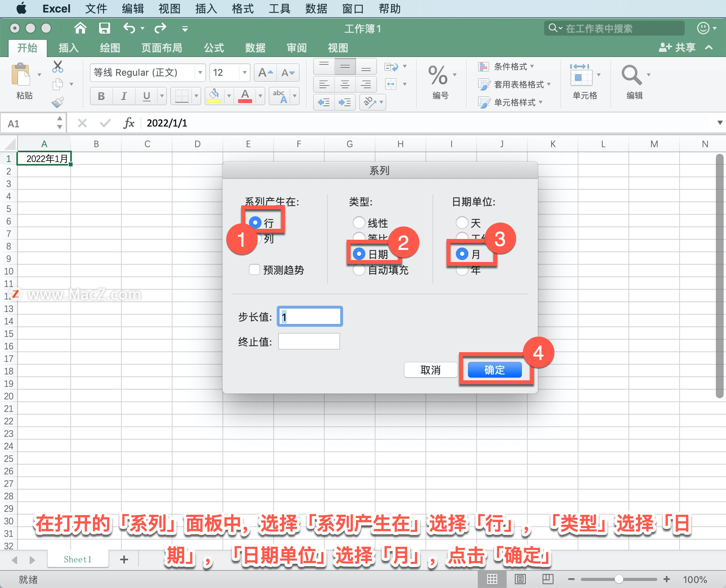This screenshot has height=588, width=726.
Task: Apply yellow fill color bucket
Action: click(214, 96)
